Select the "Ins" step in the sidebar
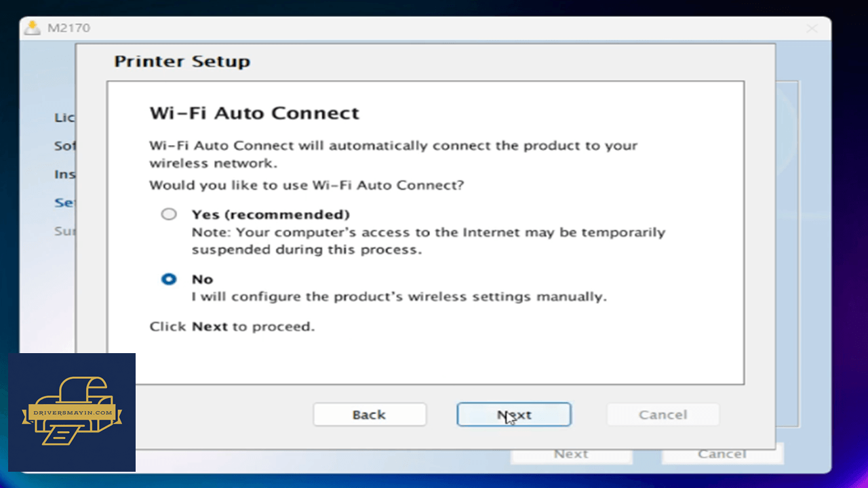The width and height of the screenshot is (868, 488). click(x=64, y=174)
